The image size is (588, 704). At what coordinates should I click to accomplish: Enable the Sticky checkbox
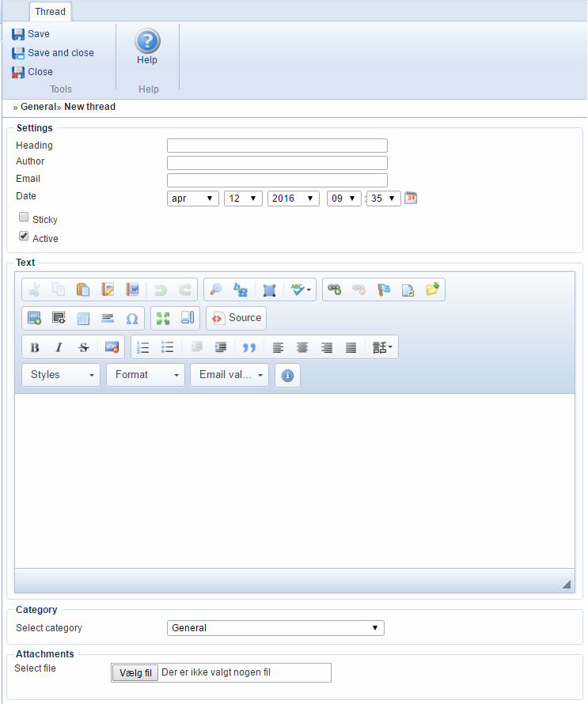(24, 218)
